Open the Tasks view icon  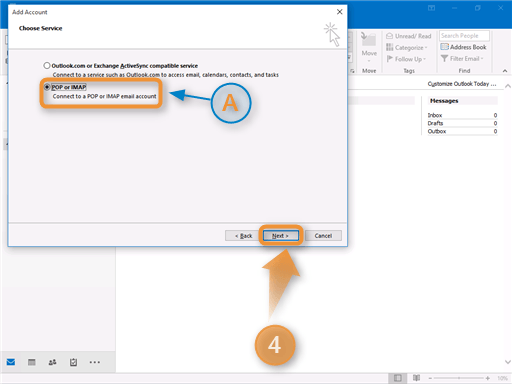[73, 362]
